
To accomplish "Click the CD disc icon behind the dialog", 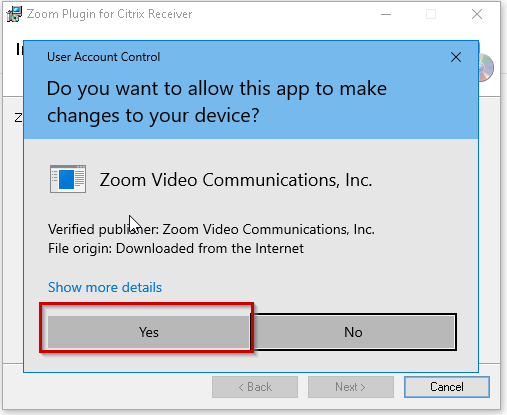I will 486,68.
